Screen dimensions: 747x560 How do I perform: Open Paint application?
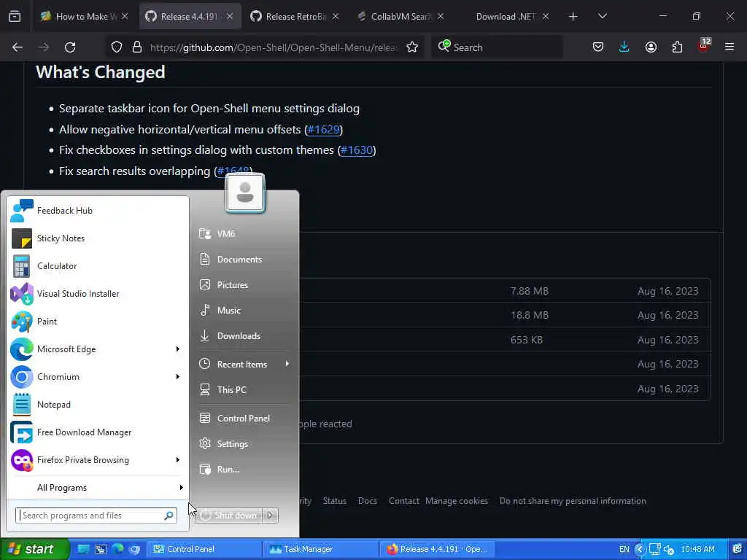(98, 321)
